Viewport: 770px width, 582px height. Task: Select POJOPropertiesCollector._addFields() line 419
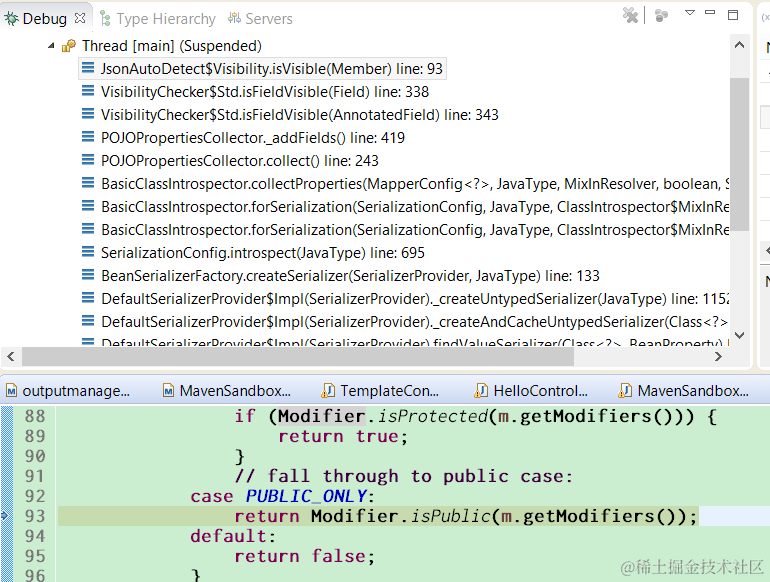[x=252, y=138]
